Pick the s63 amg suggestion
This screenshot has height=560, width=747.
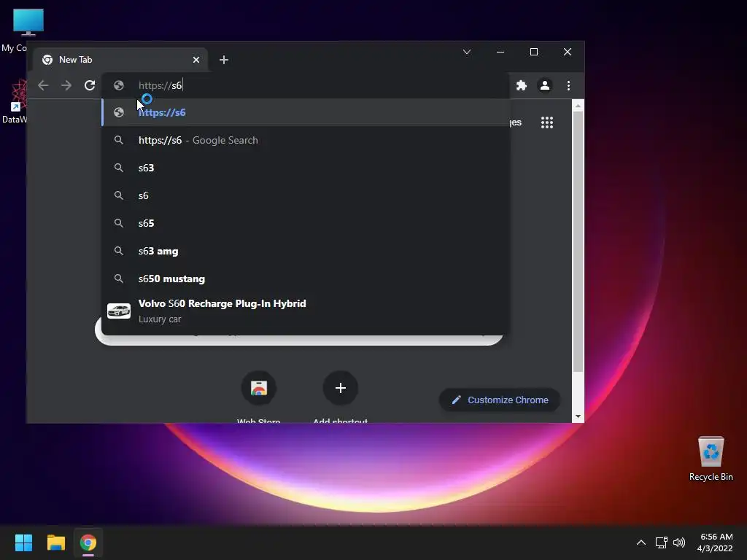tap(306, 251)
